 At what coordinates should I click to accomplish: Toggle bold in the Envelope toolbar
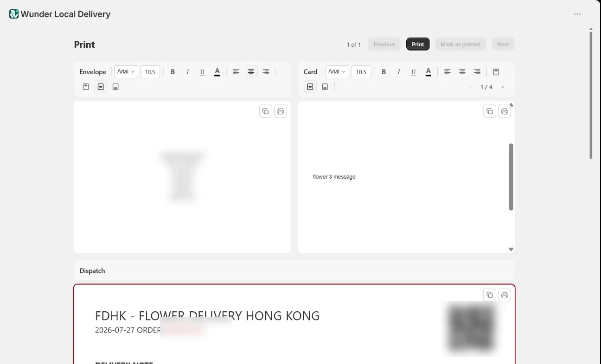pyautogui.click(x=173, y=72)
